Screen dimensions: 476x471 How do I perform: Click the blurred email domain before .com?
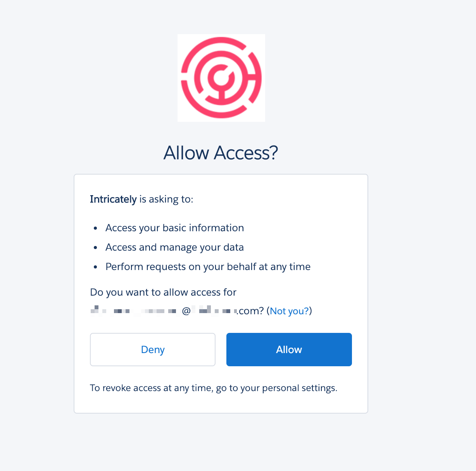[x=216, y=311]
